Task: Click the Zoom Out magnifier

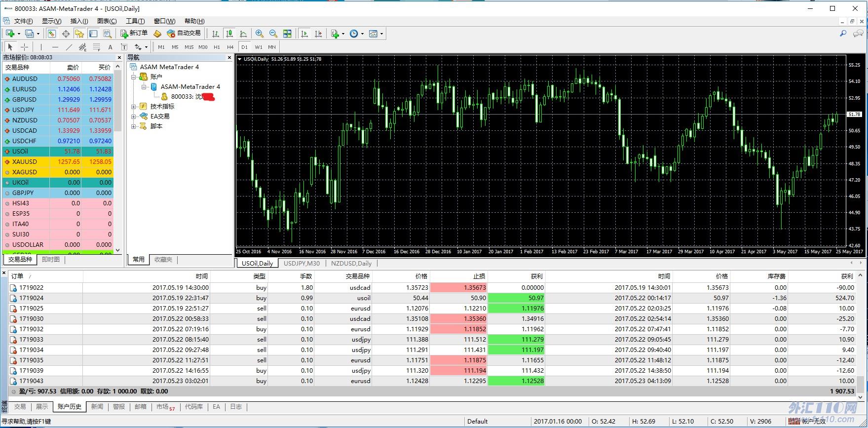Action: pos(273,34)
